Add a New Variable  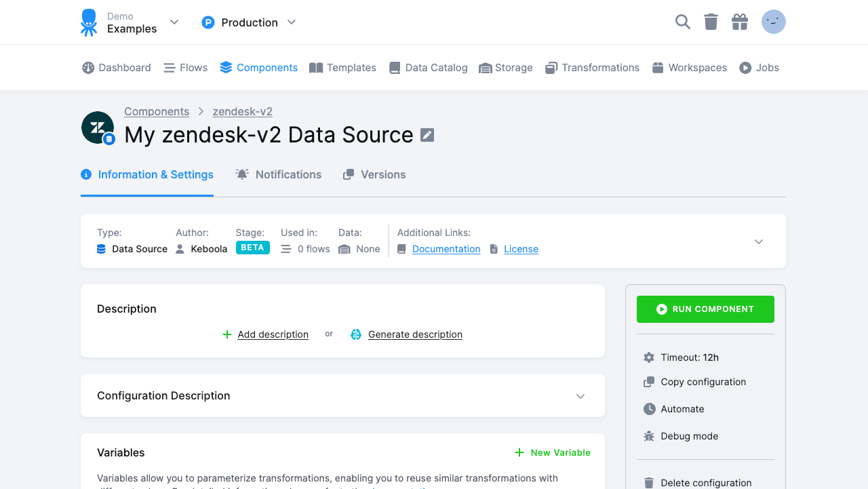[x=552, y=452]
